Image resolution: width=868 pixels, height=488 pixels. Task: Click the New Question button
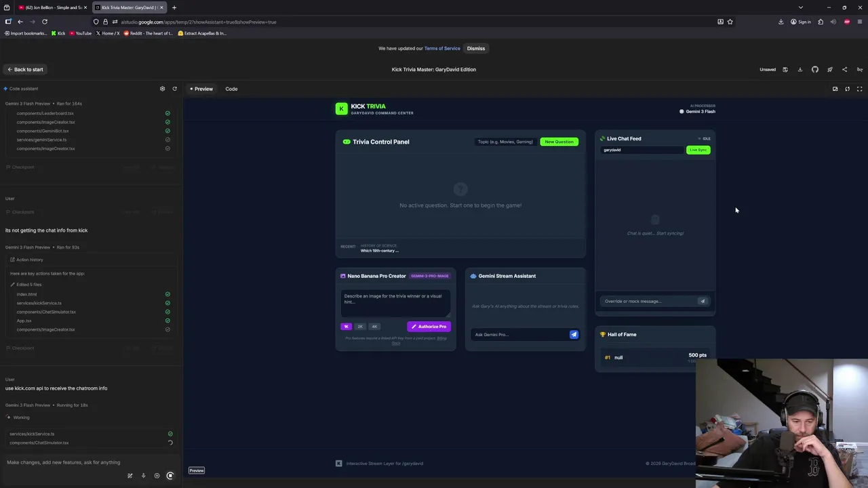point(559,142)
